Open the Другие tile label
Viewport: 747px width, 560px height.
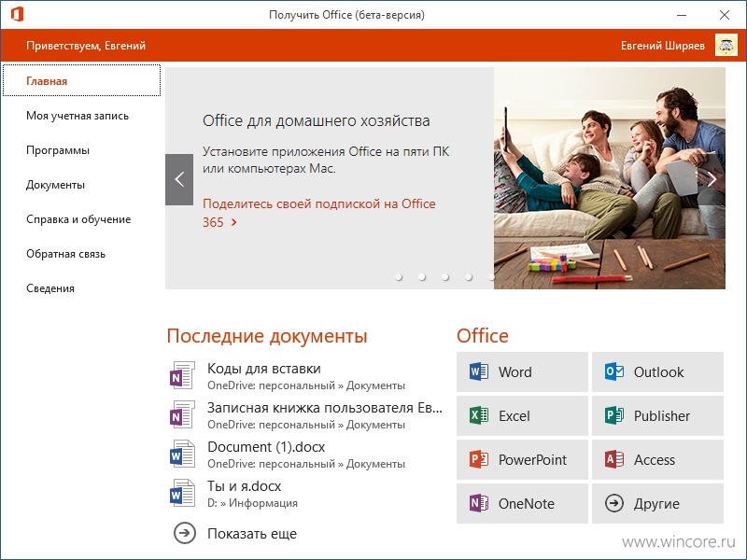point(656,504)
